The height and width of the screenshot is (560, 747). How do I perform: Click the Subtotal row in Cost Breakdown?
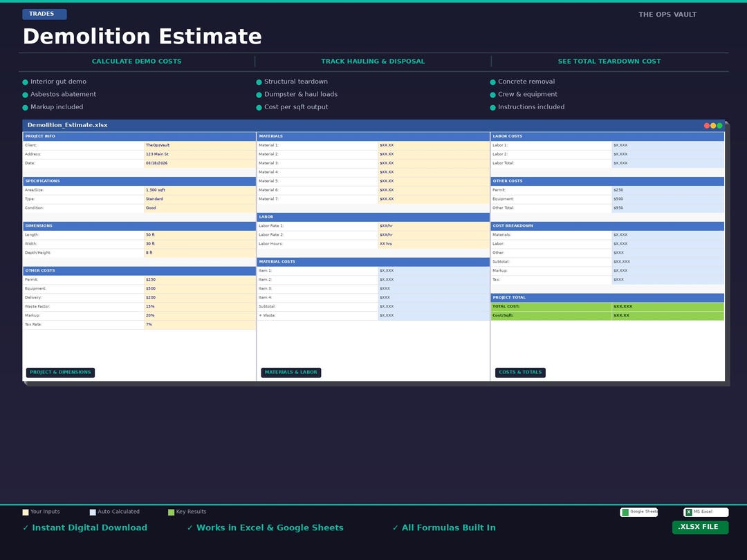click(x=607, y=262)
